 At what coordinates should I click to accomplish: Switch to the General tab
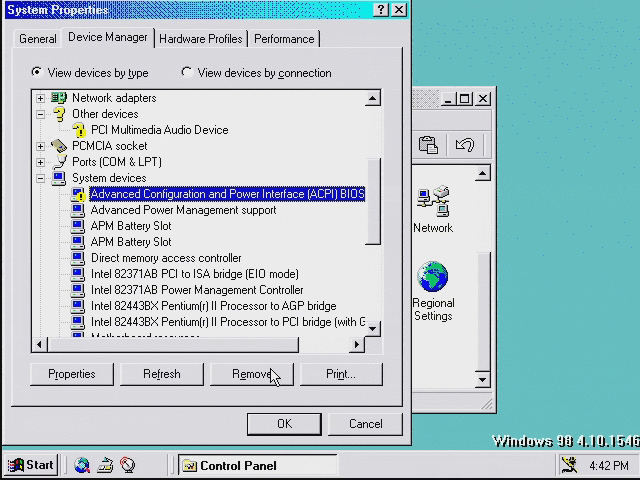click(38, 39)
